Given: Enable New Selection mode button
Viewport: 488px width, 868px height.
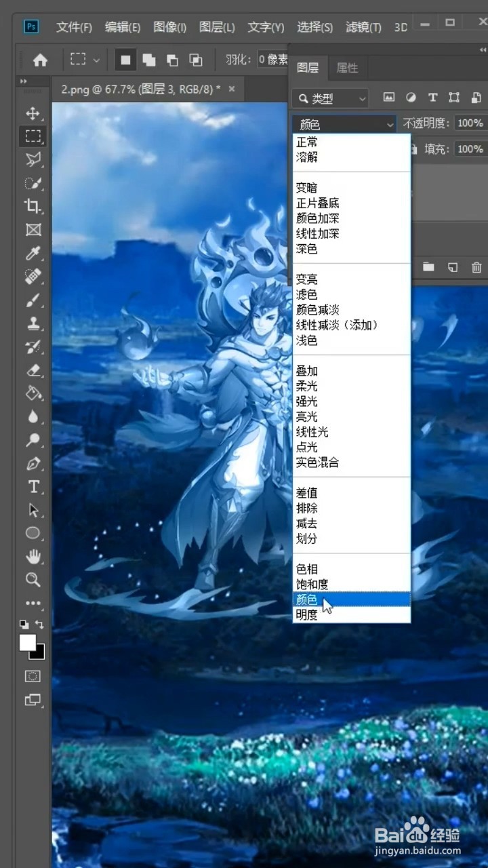Looking at the screenshot, I should click(125, 60).
